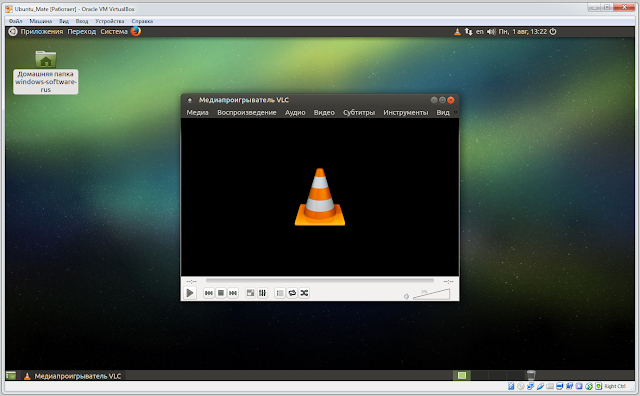
Task: Skip to previous media in VLC
Action: pyautogui.click(x=209, y=293)
